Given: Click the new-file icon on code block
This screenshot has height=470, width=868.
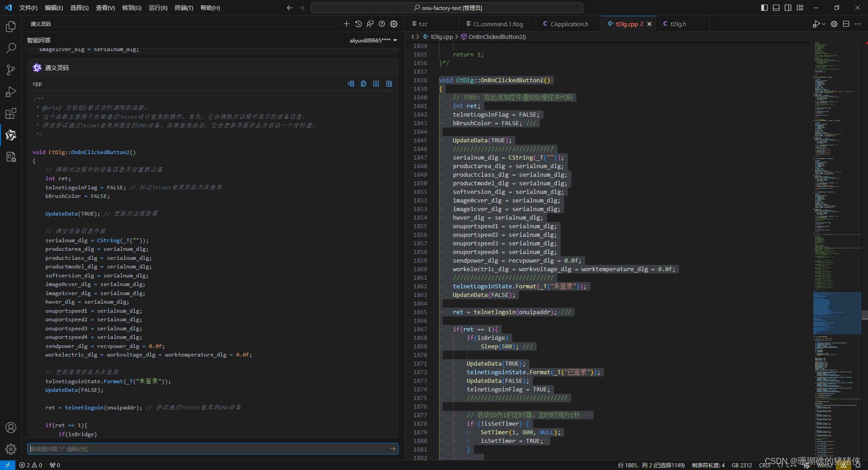Looking at the screenshot, I should coord(376,84).
